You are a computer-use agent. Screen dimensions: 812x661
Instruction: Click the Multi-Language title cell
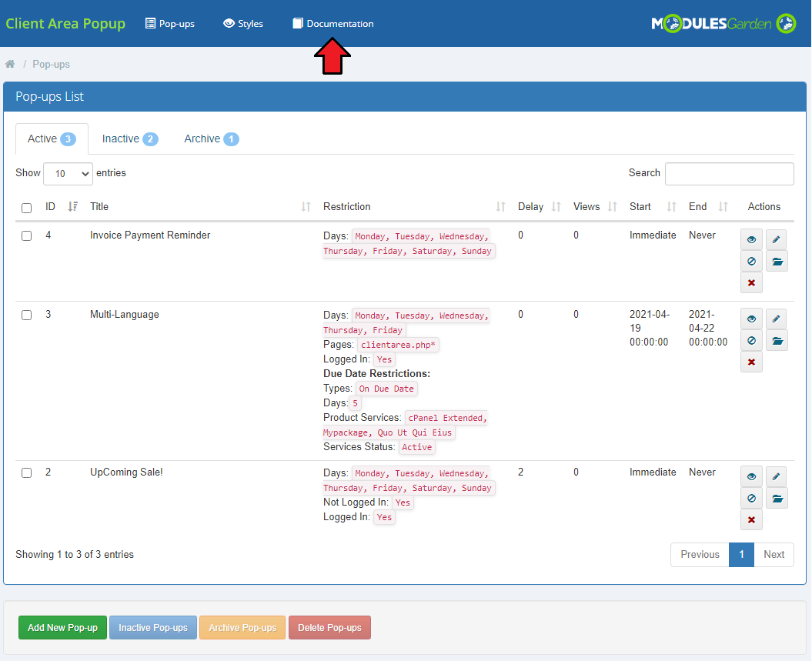click(124, 314)
